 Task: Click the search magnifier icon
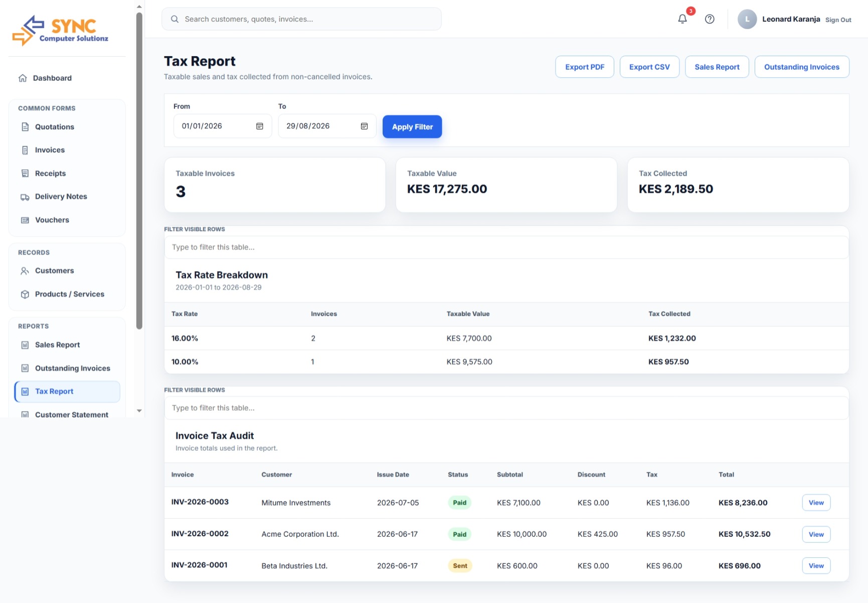tap(175, 19)
